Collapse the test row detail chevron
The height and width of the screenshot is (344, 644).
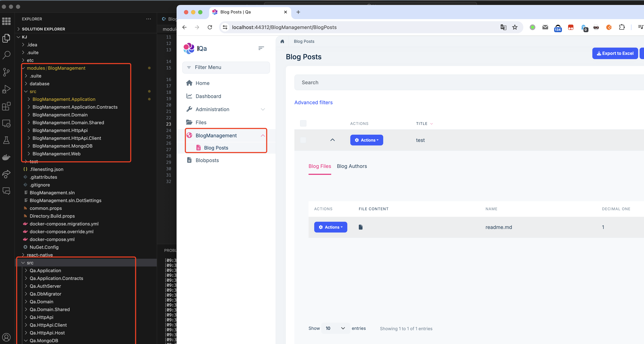(x=332, y=140)
